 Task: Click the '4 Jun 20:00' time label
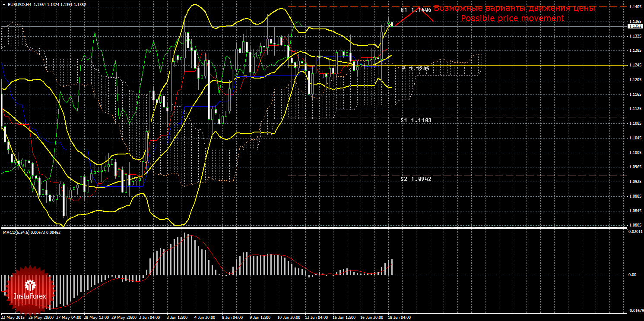(x=205, y=318)
